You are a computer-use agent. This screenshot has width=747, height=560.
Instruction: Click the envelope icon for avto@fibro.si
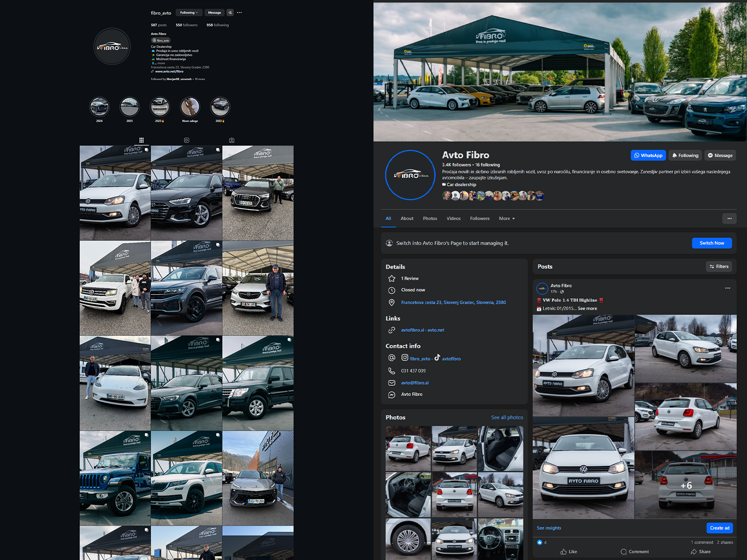click(392, 383)
